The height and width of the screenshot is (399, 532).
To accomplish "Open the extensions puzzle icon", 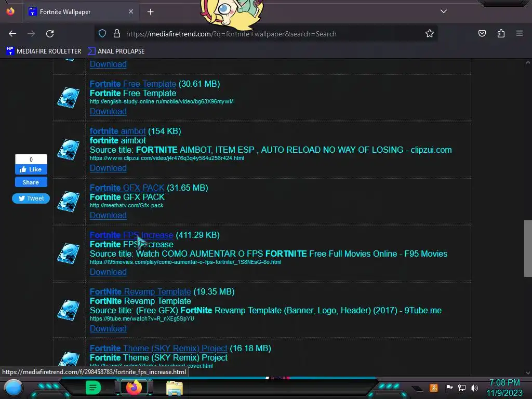I will click(x=501, y=33).
